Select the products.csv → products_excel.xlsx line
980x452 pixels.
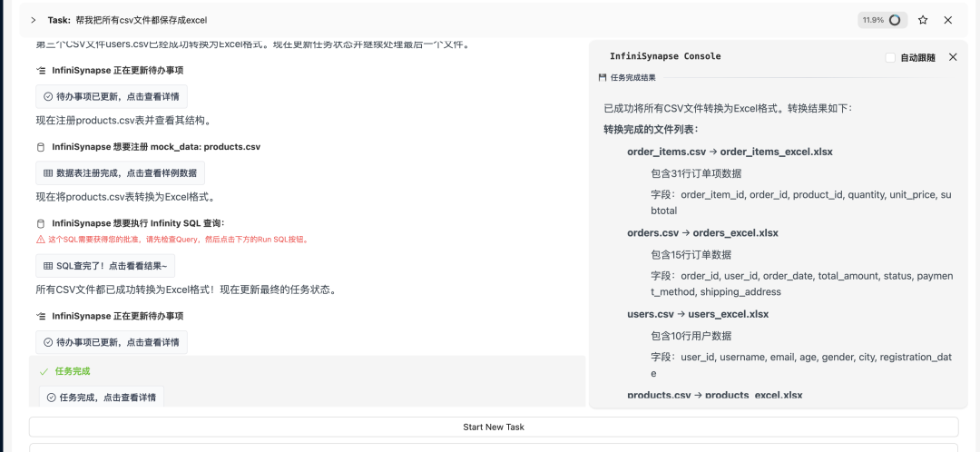(x=714, y=395)
